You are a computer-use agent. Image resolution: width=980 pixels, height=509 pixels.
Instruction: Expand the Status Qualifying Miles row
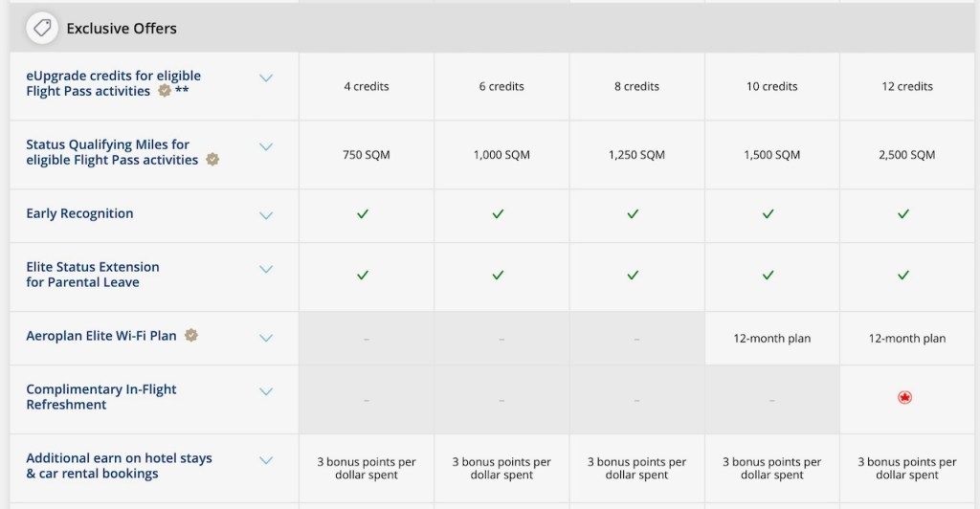pos(266,147)
